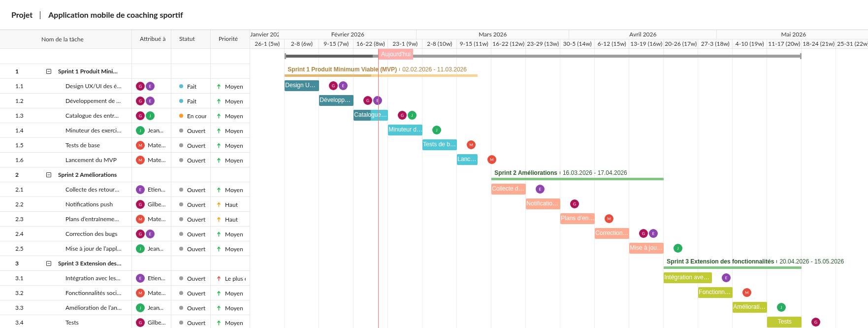The height and width of the screenshot is (328, 868).
Task: Click purple E avatar in row 3.1 Attribué column
Action: tap(140, 278)
